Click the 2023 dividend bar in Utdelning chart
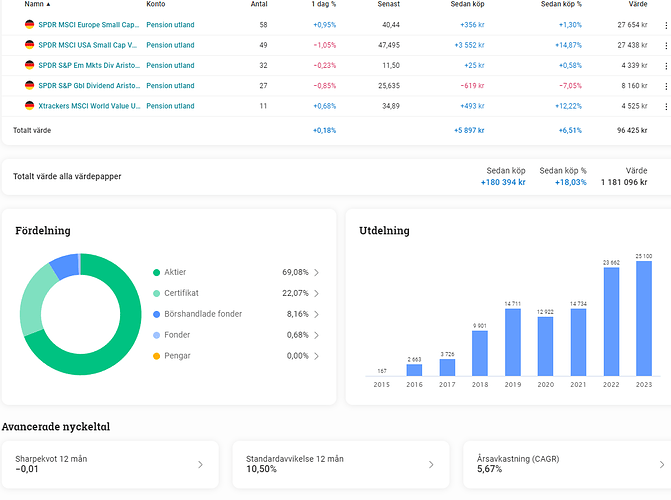Image resolution: width=671 pixels, height=500 pixels. [645, 319]
